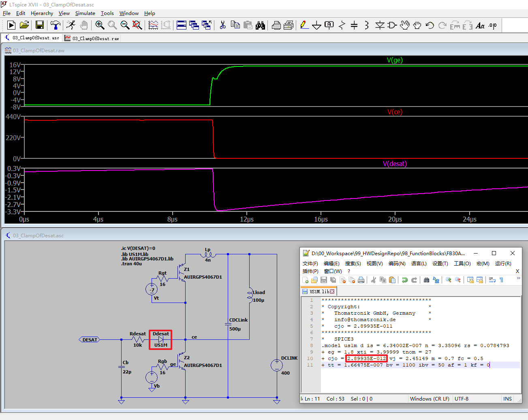Close the US1M.lib tab in Notepad++
The image size is (528, 420).
(x=332, y=292)
